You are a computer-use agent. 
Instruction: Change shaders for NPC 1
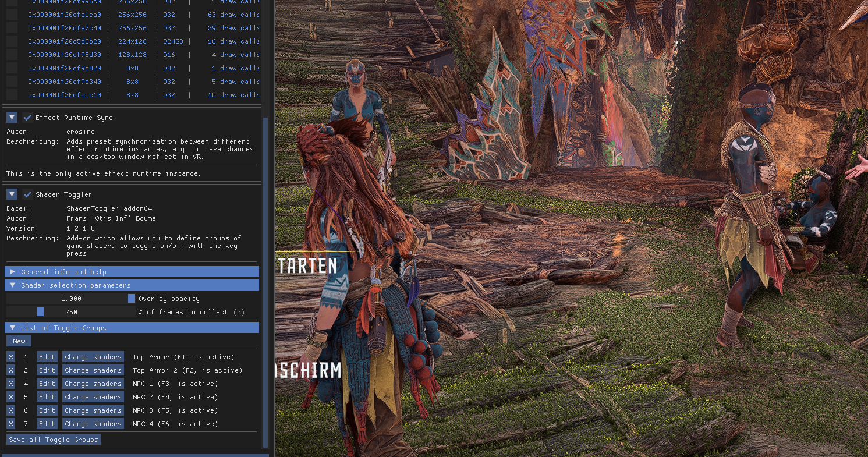click(93, 384)
